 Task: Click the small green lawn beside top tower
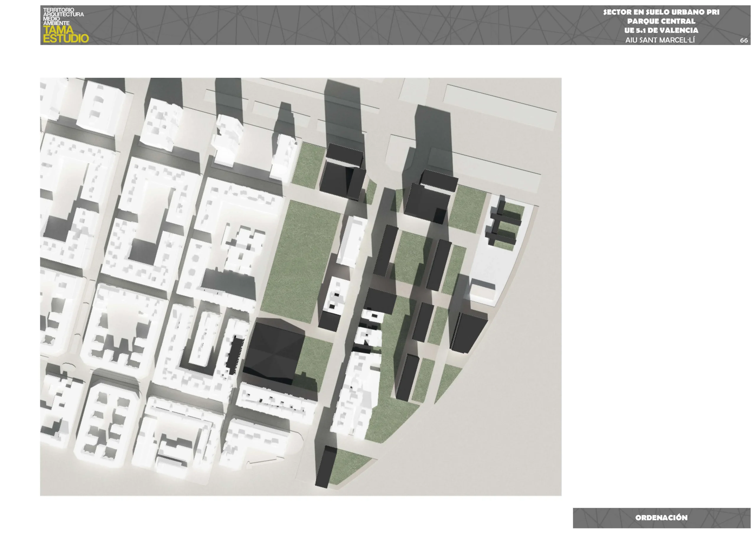308,166
